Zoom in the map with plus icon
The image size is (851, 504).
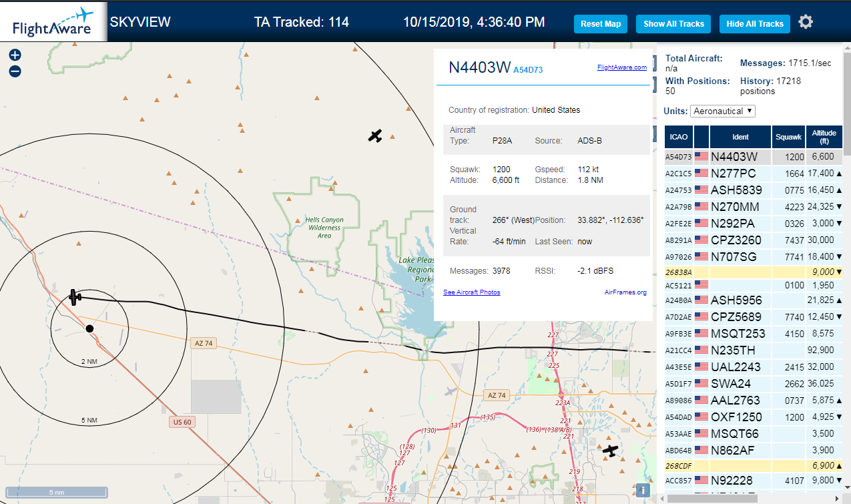(x=15, y=55)
